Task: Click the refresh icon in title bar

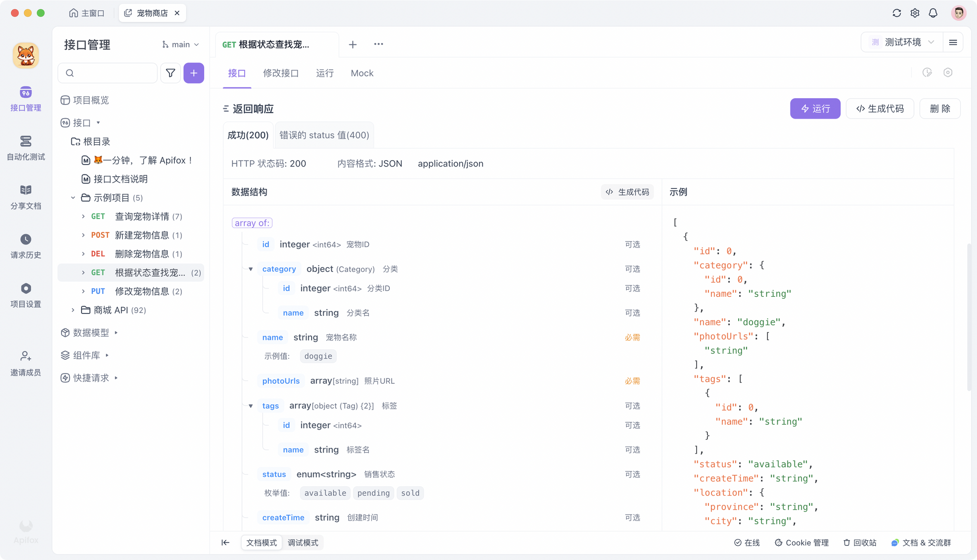Action: (x=896, y=13)
